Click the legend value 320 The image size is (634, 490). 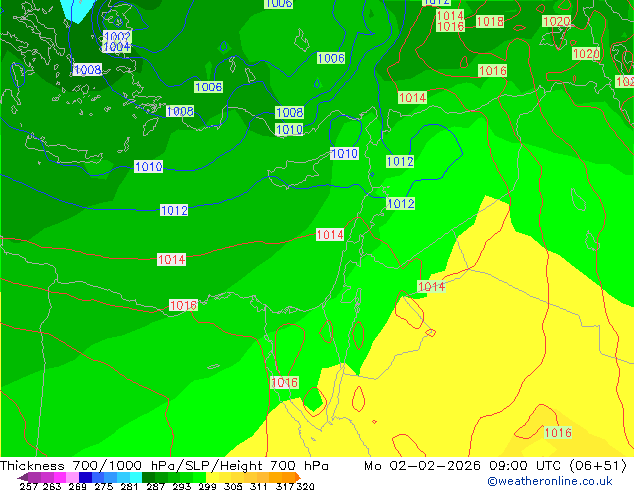pos(305,486)
